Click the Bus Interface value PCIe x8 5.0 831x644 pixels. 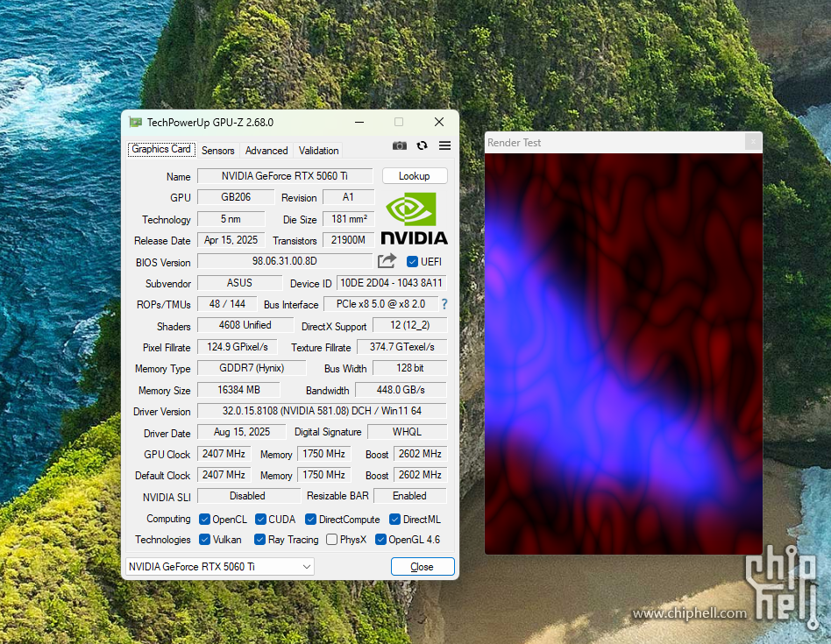380,304
